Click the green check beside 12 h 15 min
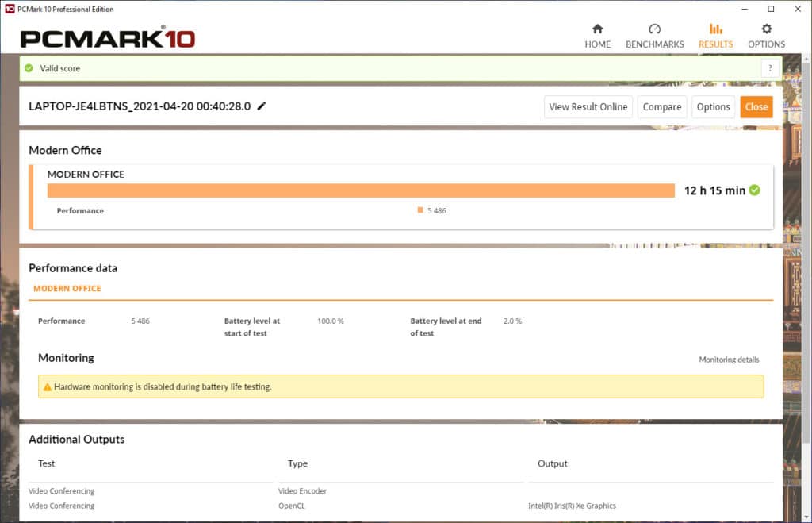 pos(755,190)
